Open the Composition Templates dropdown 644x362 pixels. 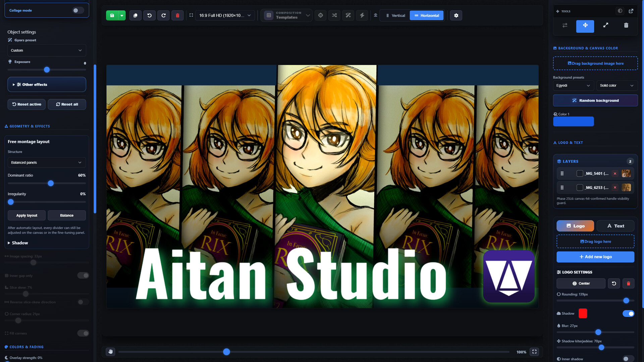[x=287, y=15]
